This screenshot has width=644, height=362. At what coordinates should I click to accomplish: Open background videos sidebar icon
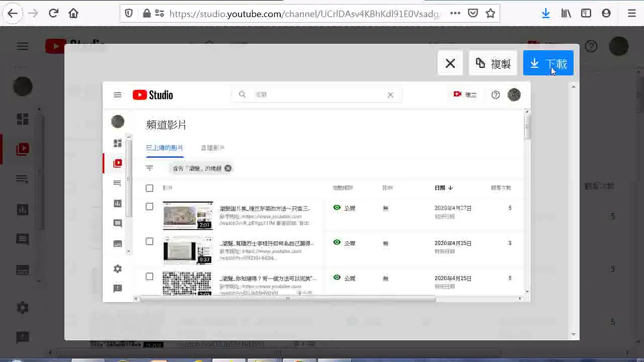click(x=23, y=149)
